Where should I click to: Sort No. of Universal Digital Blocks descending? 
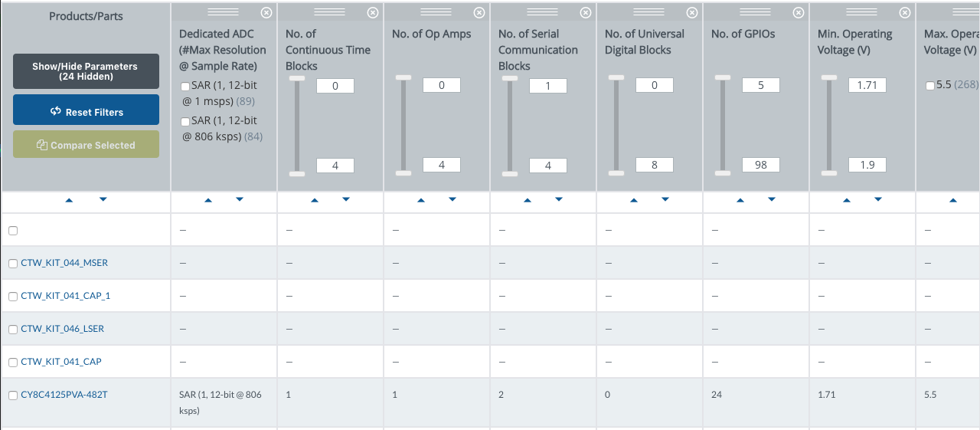coord(665,200)
